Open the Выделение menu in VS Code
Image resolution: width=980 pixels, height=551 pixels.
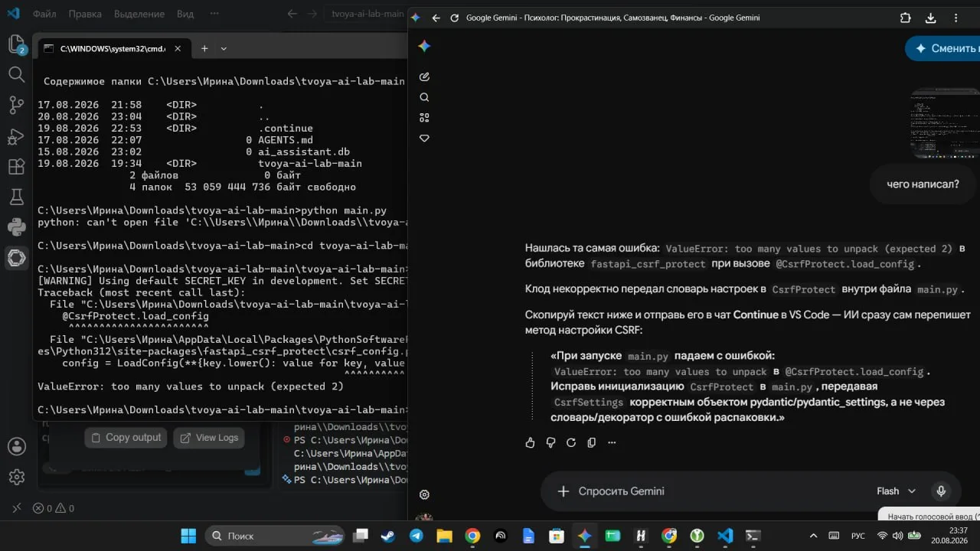[x=139, y=14]
